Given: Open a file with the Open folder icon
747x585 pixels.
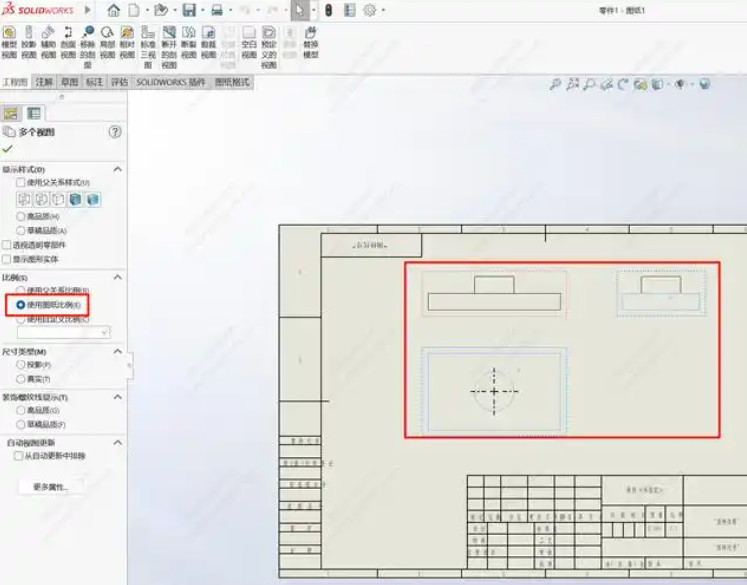Looking at the screenshot, I should pyautogui.click(x=162, y=10).
